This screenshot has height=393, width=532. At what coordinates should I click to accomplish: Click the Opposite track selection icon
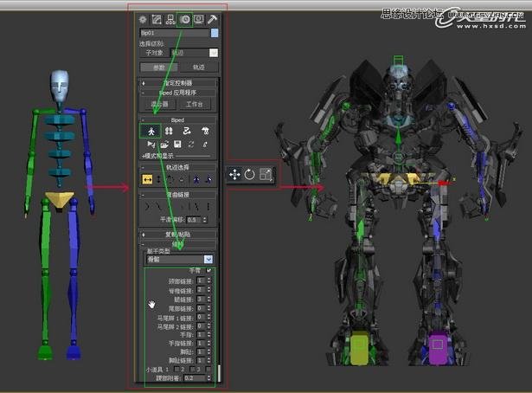pos(209,179)
